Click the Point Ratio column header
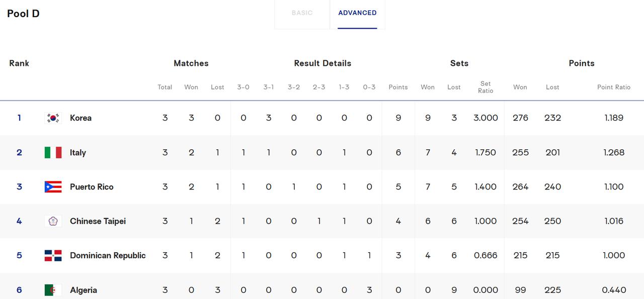Viewport: 644px width, 299px height. (x=614, y=87)
